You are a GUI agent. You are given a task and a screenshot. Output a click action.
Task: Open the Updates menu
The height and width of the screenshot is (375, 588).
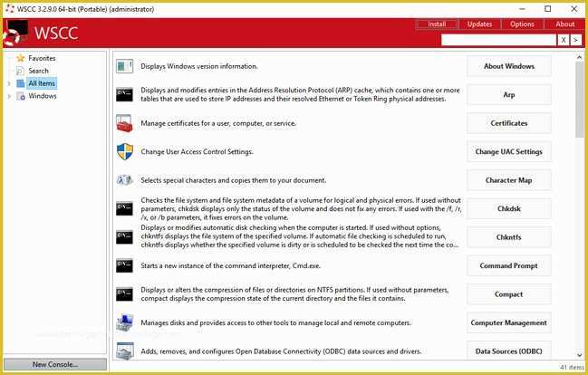479,24
